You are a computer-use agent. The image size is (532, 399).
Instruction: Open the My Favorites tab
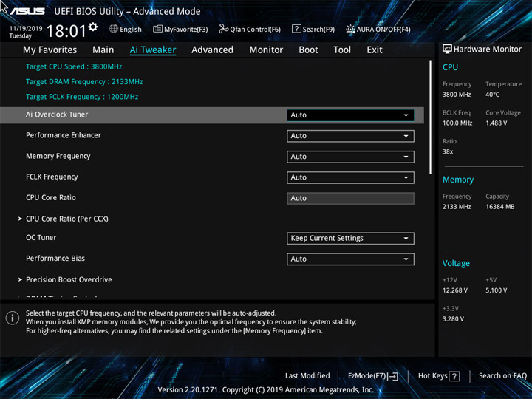50,50
